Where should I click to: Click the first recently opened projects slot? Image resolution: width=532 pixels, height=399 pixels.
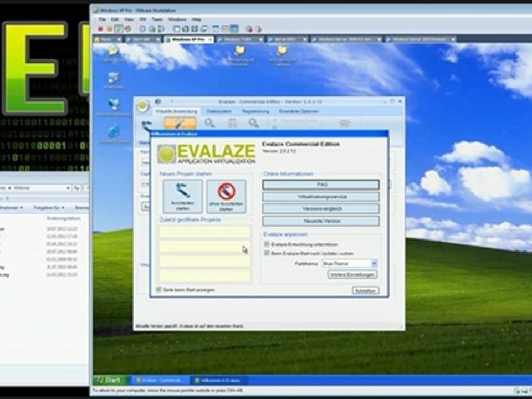(x=204, y=232)
